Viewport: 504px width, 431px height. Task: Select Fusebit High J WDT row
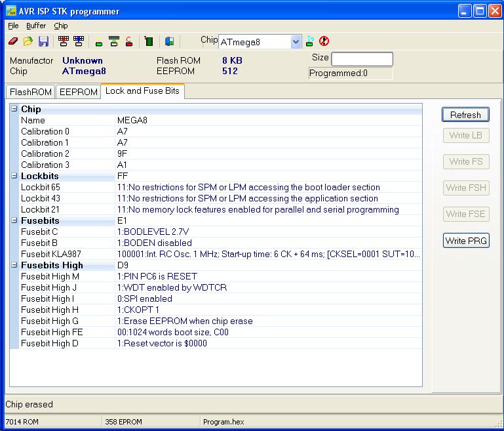tap(220, 287)
